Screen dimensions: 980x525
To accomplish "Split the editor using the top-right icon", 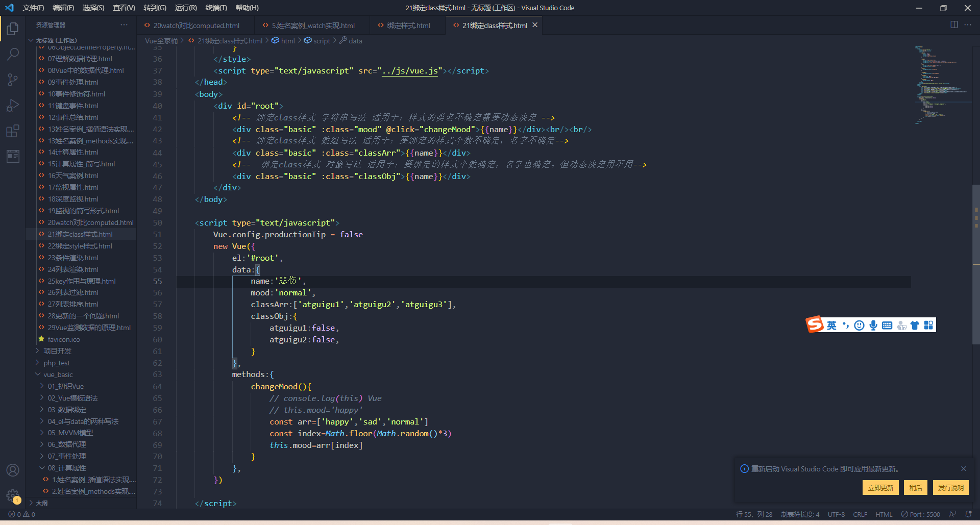I will pos(954,24).
